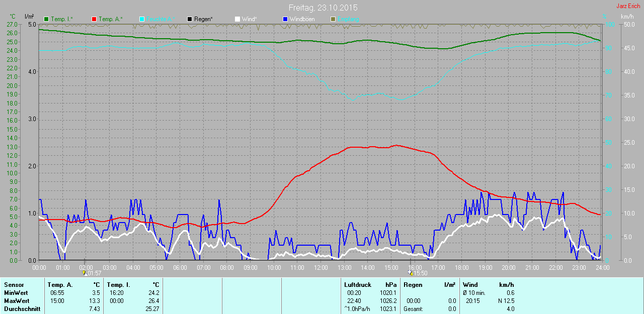
Task: Select the '7.43' average outdoor temperature
Action: [95, 309]
